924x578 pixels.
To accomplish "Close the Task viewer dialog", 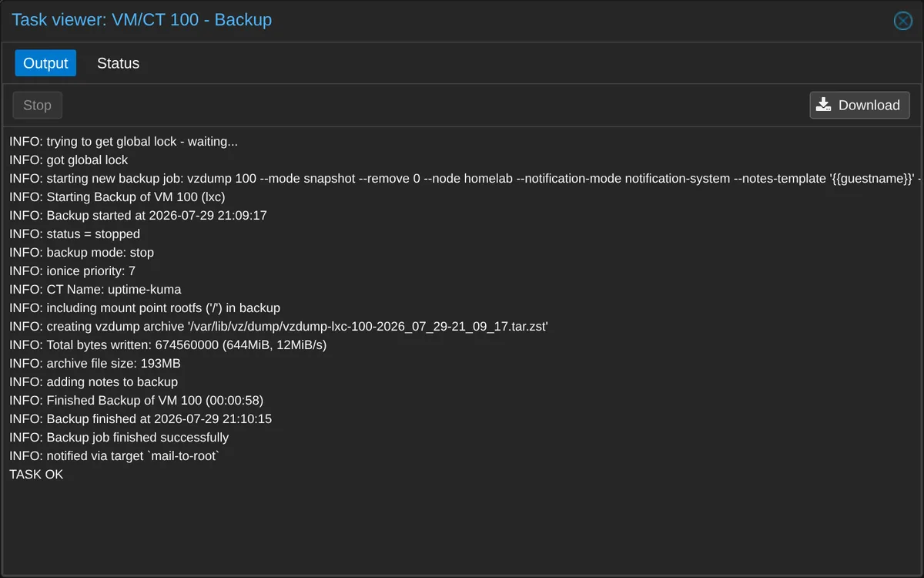I will tap(902, 21).
